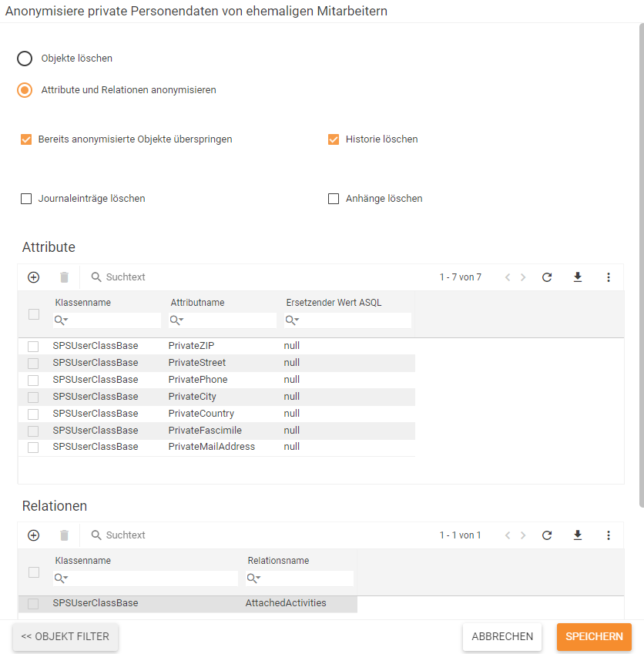This screenshot has width=644, height=654.
Task: Enable Journaleinträge löschen checkbox
Action: pyautogui.click(x=26, y=199)
